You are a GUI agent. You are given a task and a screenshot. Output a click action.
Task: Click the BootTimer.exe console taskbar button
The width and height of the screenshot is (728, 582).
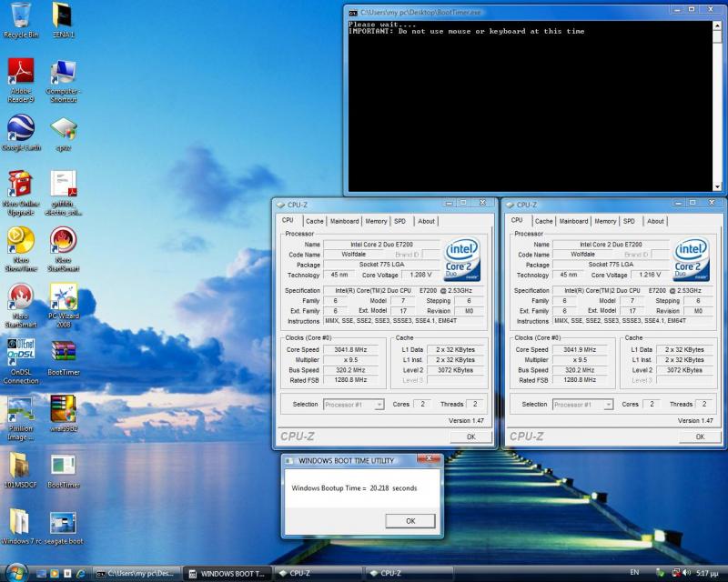click(x=136, y=574)
